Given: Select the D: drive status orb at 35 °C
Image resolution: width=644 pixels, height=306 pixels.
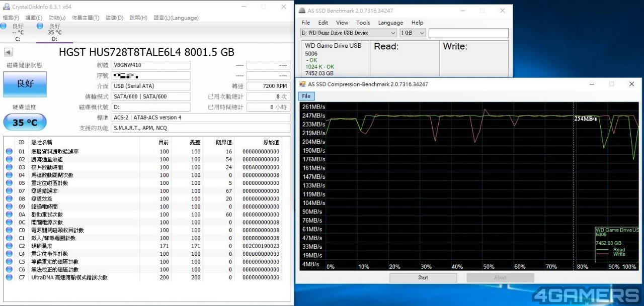Looking at the screenshot, I should point(40,26).
